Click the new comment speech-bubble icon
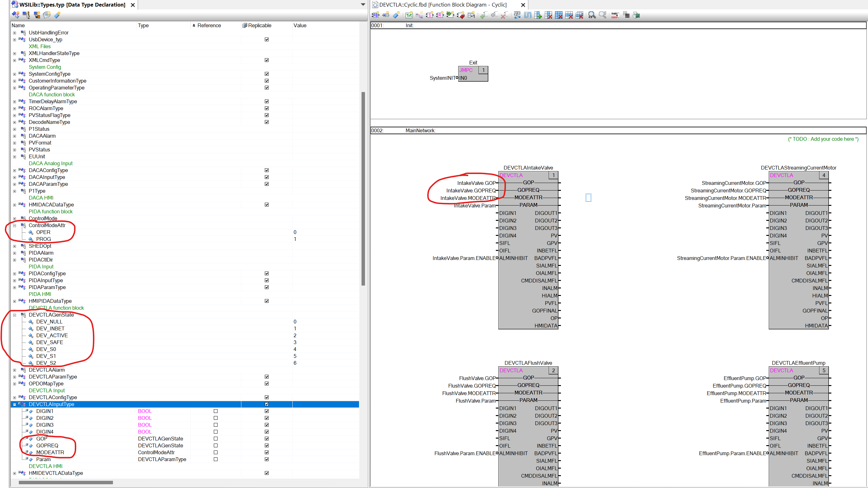868x488 pixels. (x=47, y=15)
